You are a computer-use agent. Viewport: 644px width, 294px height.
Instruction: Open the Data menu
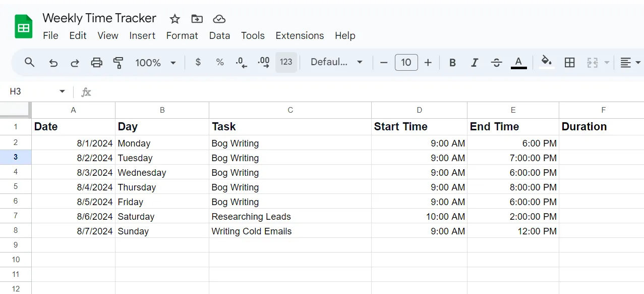click(x=219, y=35)
